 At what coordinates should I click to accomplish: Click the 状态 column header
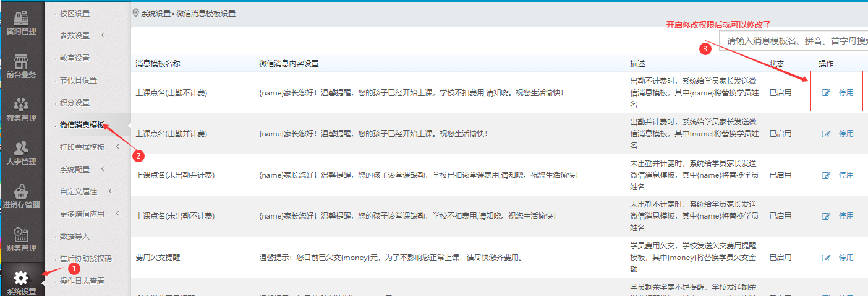pyautogui.click(x=777, y=64)
